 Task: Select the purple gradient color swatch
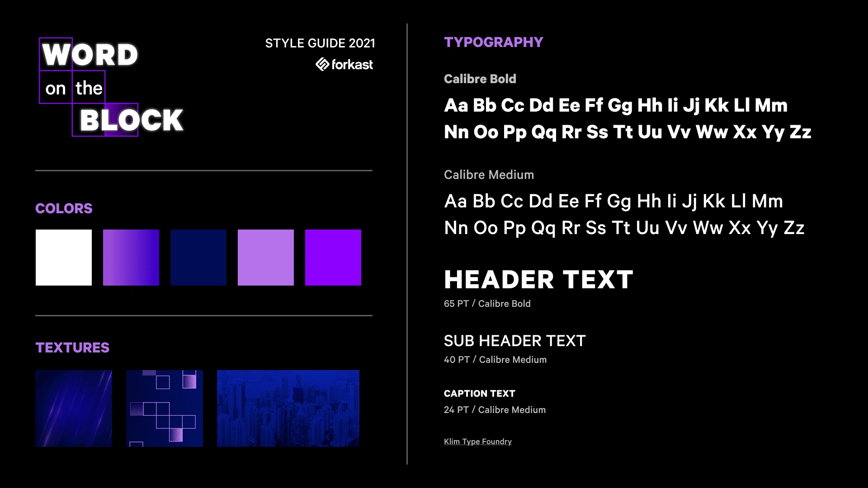[x=131, y=258]
